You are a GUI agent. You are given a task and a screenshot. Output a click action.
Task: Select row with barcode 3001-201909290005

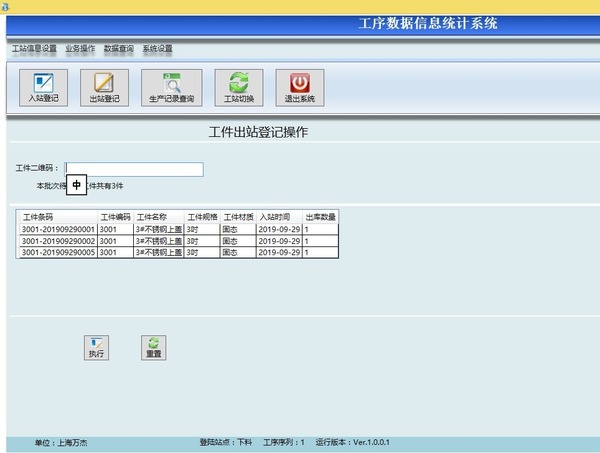[x=58, y=253]
